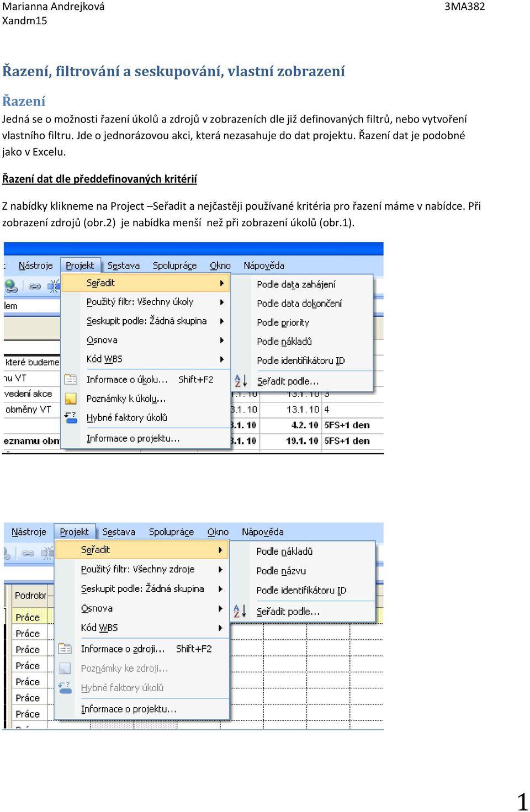
Task: Open 'Seřadit podle...' in first sort submenu
Action: (288, 381)
